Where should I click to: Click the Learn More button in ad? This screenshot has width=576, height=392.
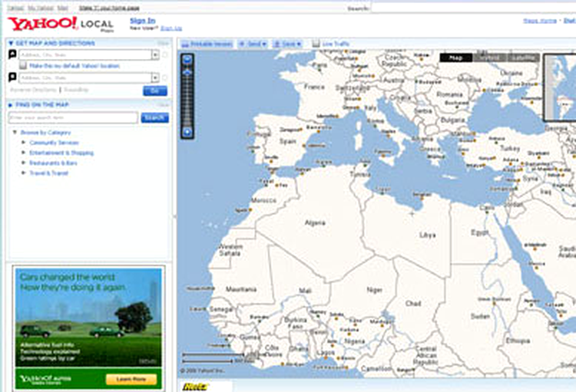(x=131, y=379)
